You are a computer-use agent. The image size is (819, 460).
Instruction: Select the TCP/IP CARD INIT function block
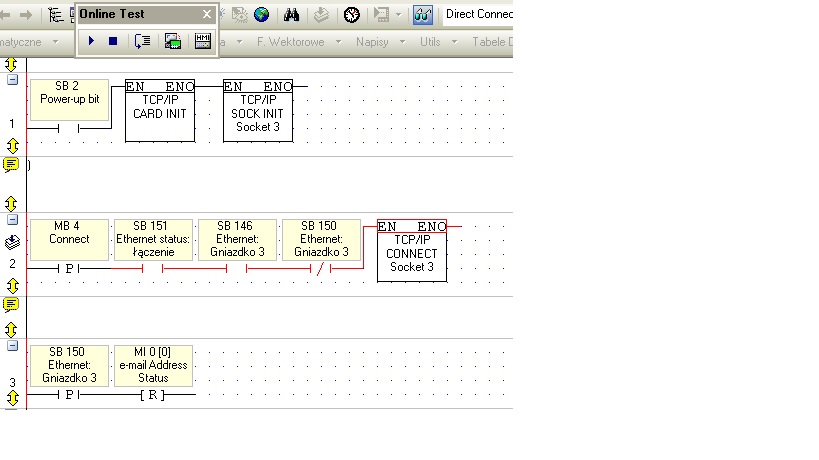click(160, 110)
